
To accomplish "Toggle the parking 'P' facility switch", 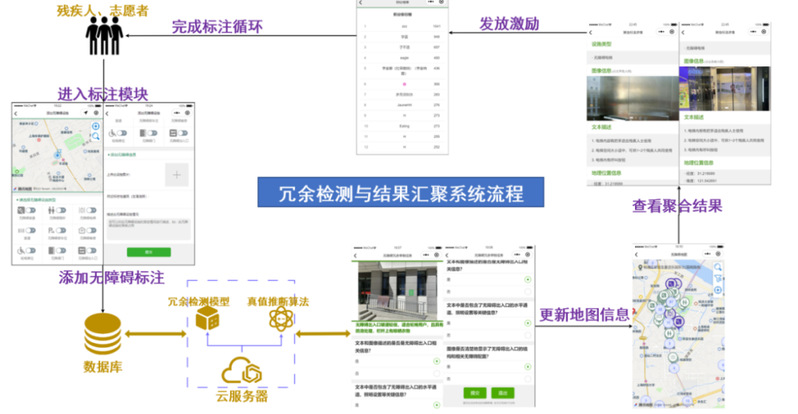I will [x=60, y=230].
